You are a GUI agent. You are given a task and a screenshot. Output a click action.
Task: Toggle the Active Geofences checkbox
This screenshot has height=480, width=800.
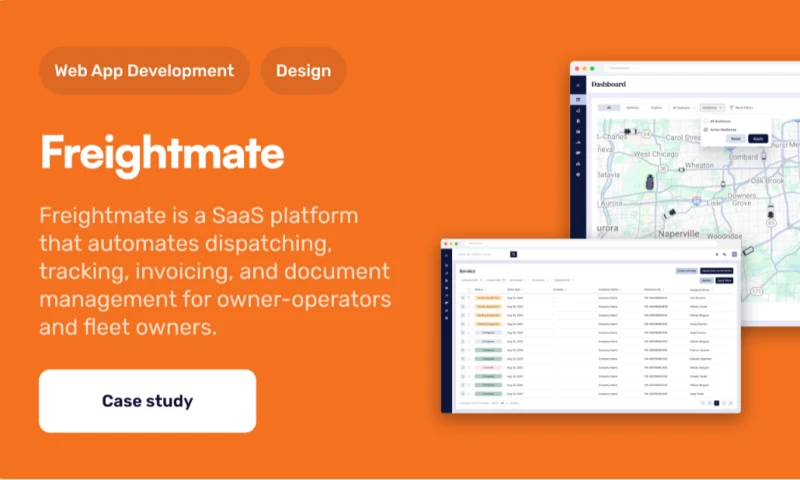coord(706,130)
